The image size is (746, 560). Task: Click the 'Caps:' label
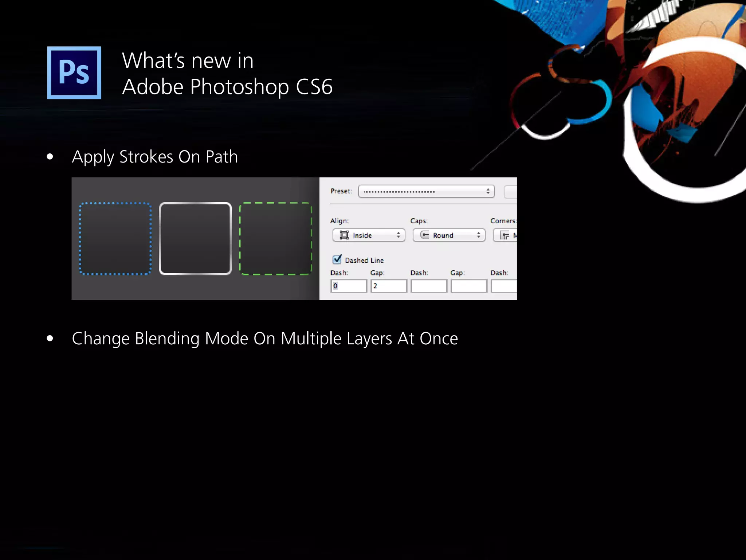419,221
